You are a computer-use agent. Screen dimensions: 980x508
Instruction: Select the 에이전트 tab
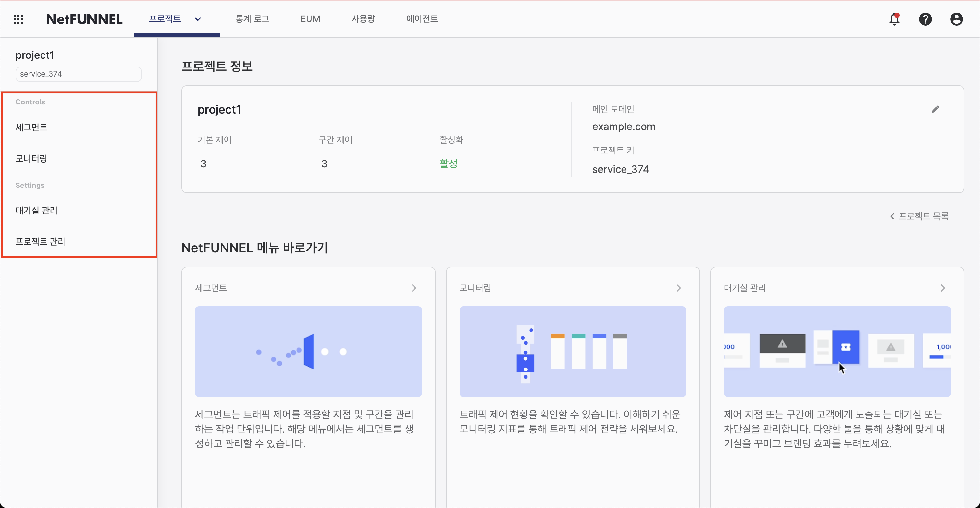(x=422, y=19)
